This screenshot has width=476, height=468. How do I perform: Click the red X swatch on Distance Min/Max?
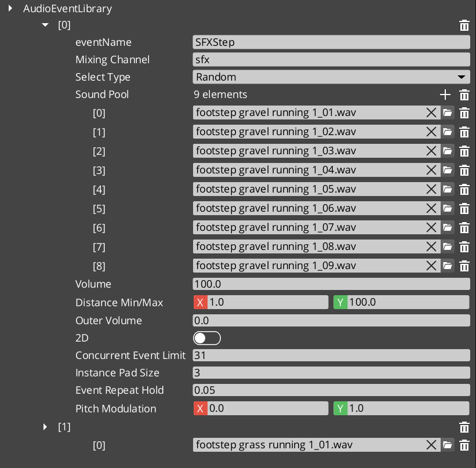200,302
